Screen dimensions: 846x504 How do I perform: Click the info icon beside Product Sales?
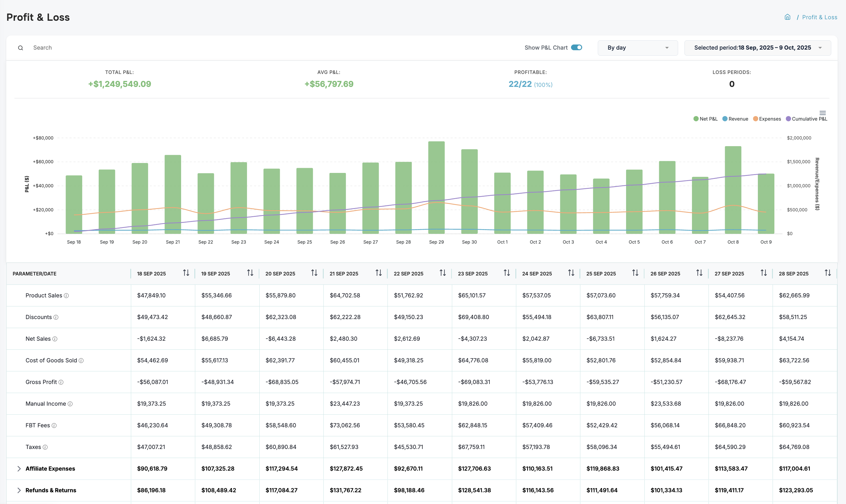66,296
